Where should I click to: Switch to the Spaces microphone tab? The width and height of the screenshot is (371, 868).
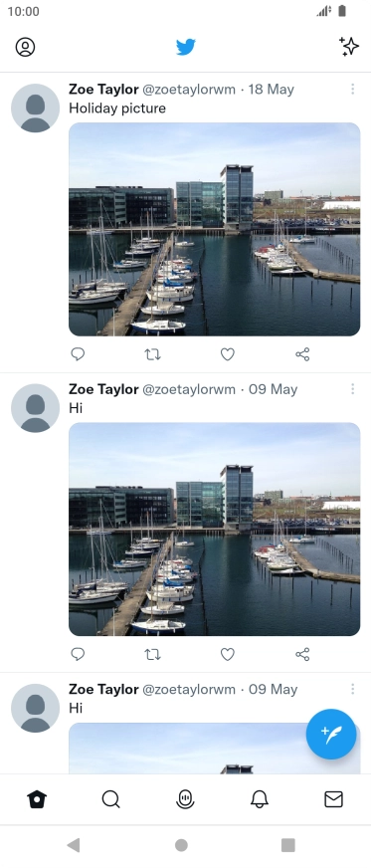(185, 799)
